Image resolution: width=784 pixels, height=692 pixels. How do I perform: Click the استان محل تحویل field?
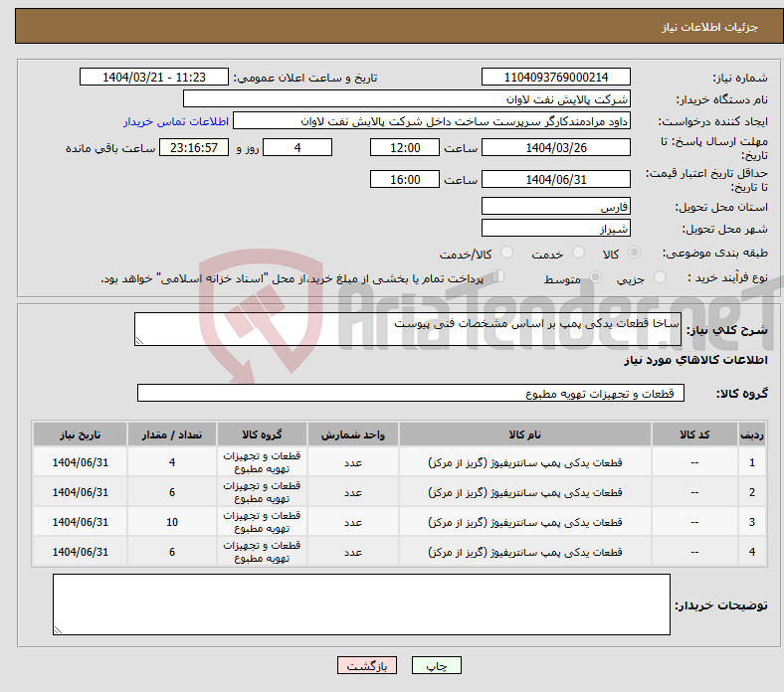coord(555,207)
